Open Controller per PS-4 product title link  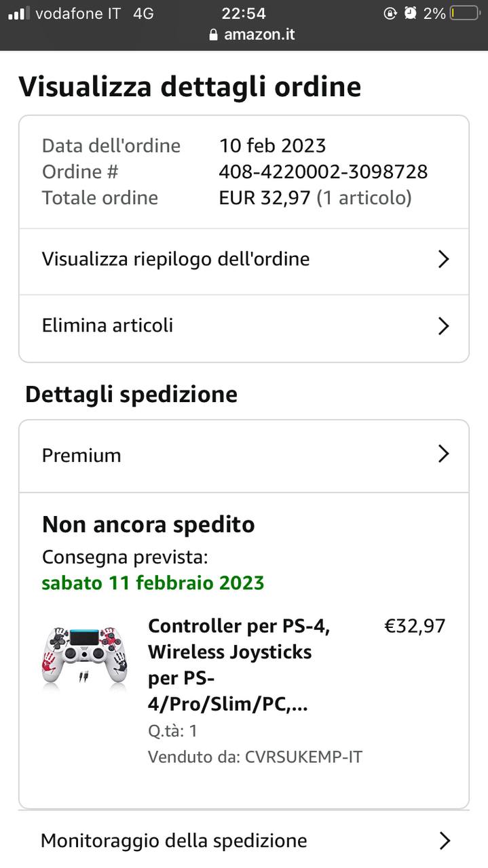[239, 665]
